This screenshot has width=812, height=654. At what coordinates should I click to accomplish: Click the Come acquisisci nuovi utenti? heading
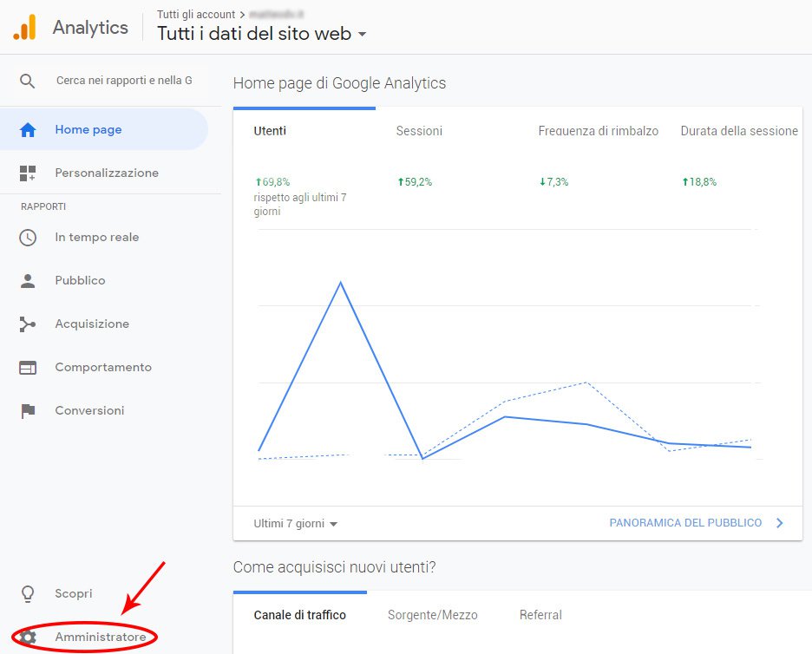tap(335, 567)
